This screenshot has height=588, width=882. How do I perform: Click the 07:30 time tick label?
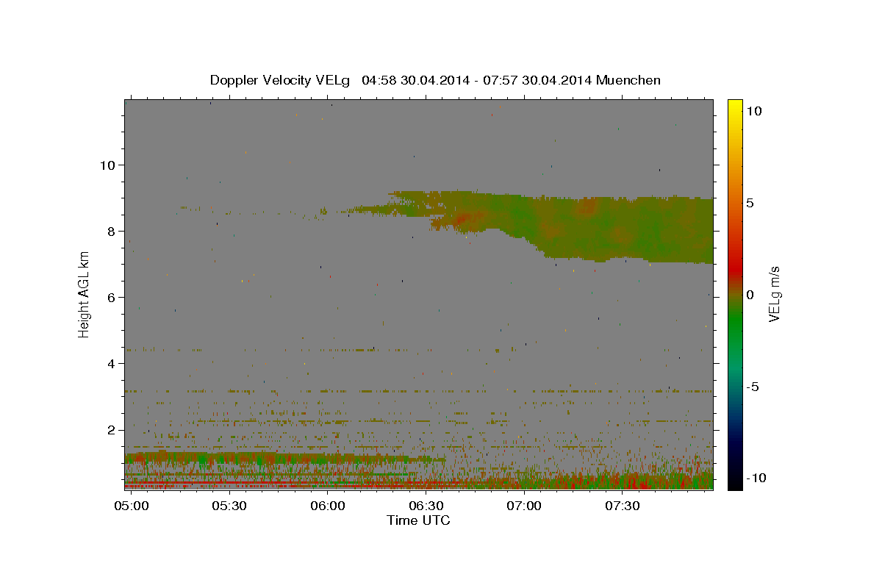click(623, 506)
